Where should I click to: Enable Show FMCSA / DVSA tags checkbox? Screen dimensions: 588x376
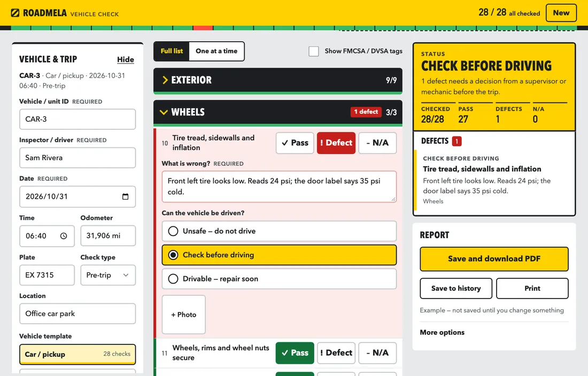coord(313,51)
